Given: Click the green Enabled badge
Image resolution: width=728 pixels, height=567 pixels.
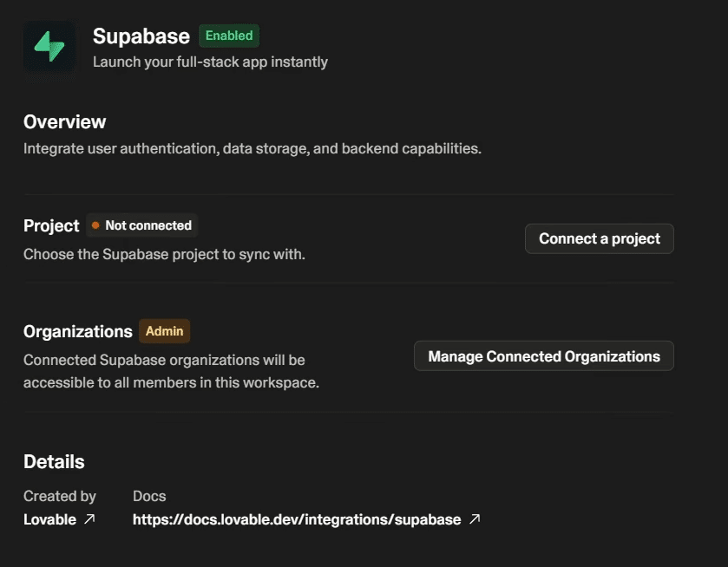Looking at the screenshot, I should pos(229,36).
